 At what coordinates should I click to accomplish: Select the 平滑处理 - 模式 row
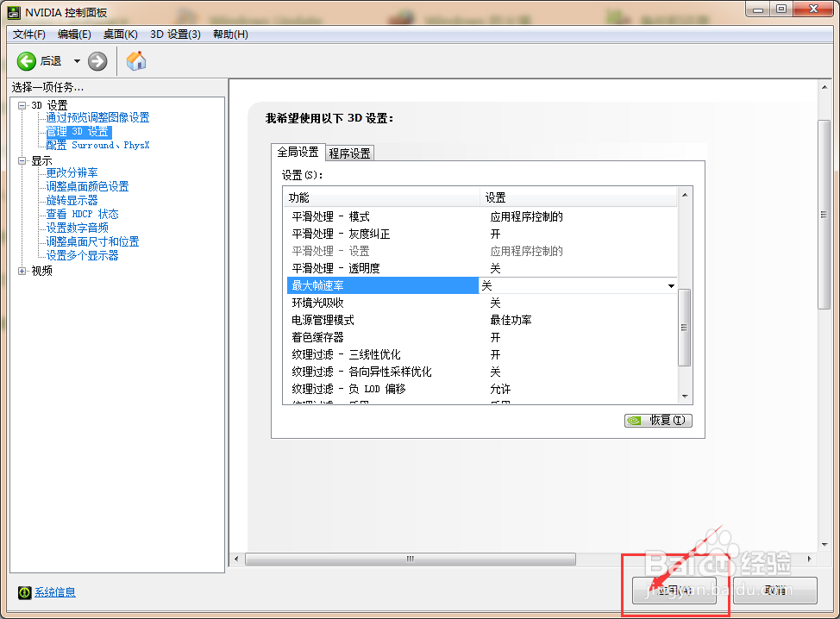pyautogui.click(x=482, y=217)
